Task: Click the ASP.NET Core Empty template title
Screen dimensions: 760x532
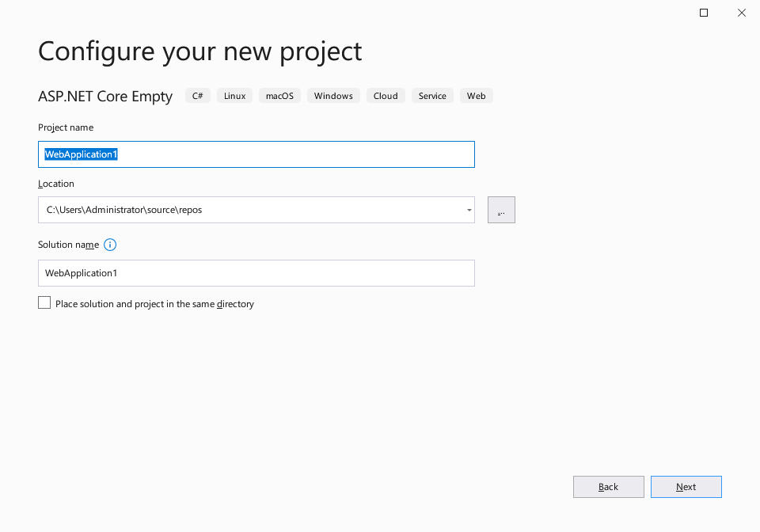Action: [x=105, y=96]
